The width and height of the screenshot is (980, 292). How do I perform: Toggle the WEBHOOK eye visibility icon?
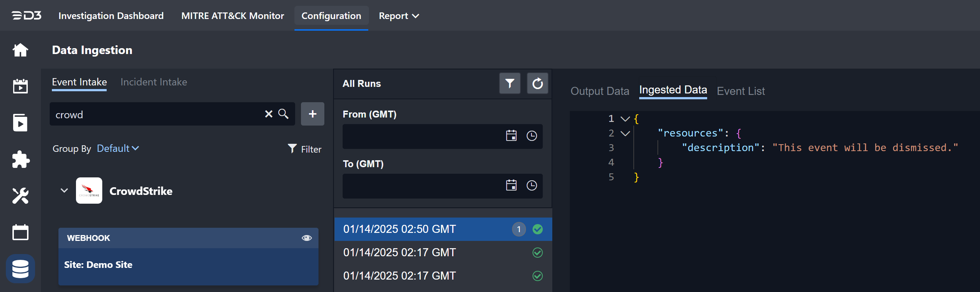(x=306, y=238)
